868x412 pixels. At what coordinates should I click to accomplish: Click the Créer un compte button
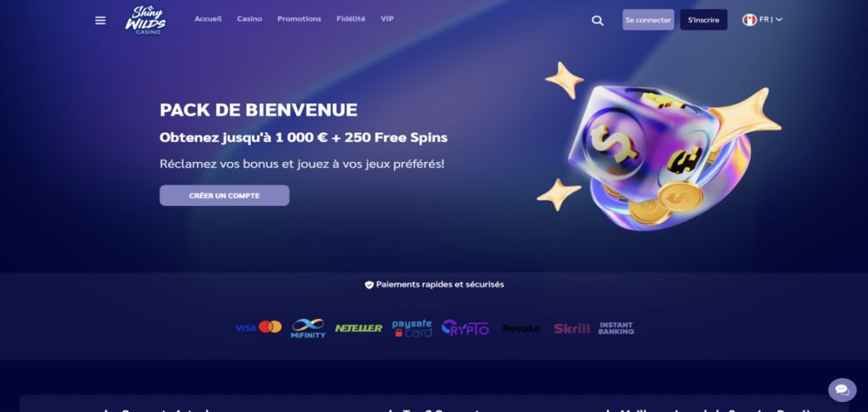(224, 196)
